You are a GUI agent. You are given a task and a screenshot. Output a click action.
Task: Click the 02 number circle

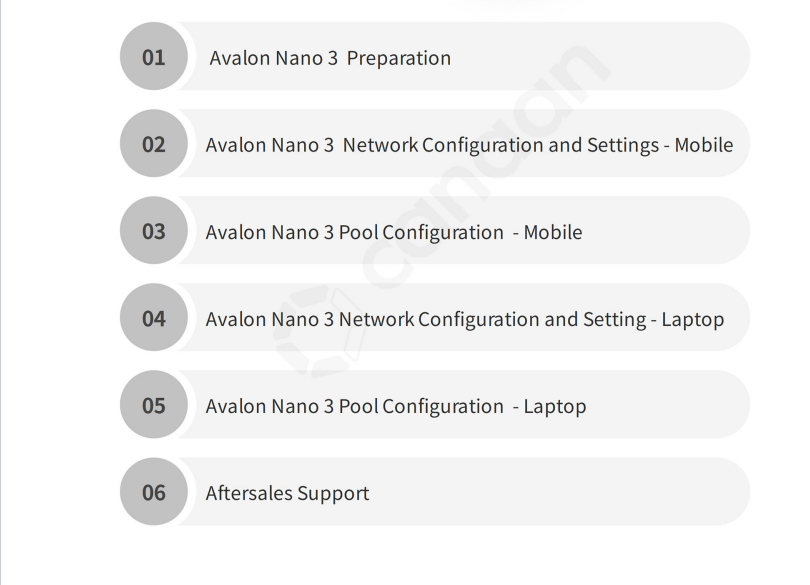click(x=153, y=144)
